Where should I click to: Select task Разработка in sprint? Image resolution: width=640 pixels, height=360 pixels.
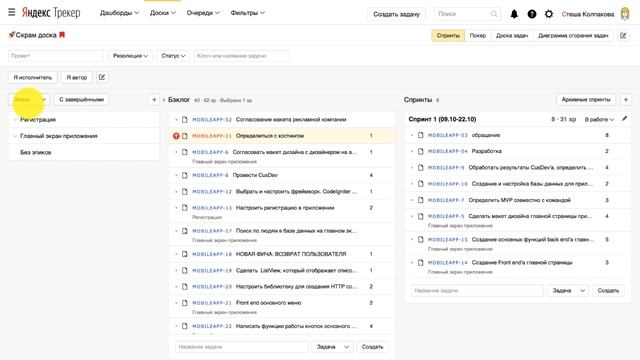pyautogui.click(x=487, y=151)
